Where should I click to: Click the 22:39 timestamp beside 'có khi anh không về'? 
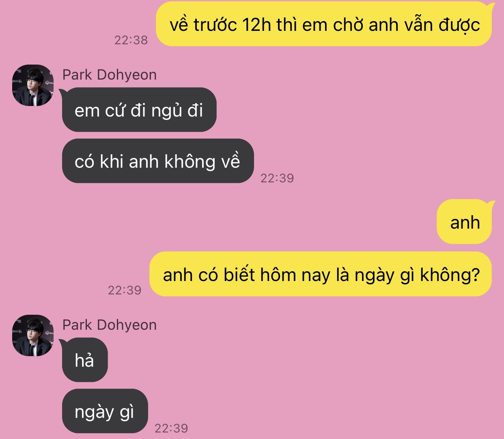277,178
